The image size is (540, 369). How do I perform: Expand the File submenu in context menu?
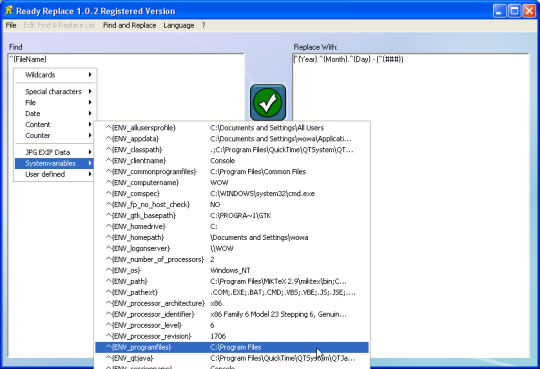click(x=55, y=102)
